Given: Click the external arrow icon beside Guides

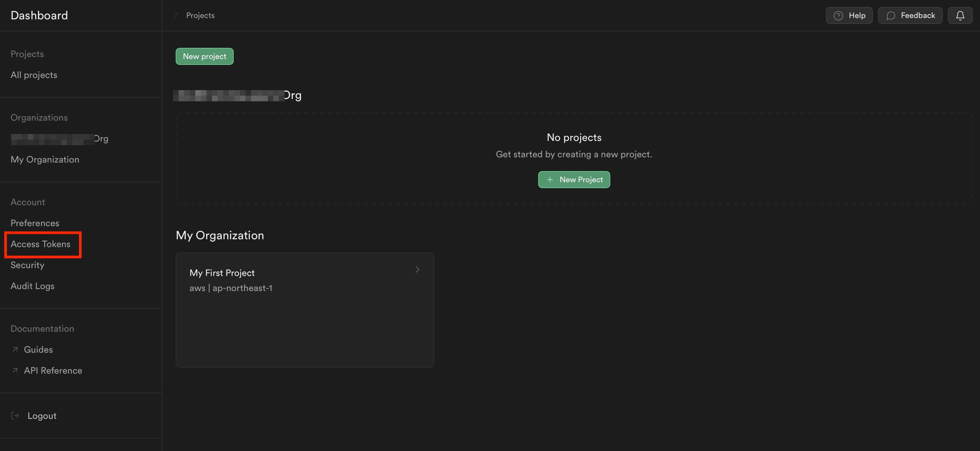Looking at the screenshot, I should pos(15,349).
